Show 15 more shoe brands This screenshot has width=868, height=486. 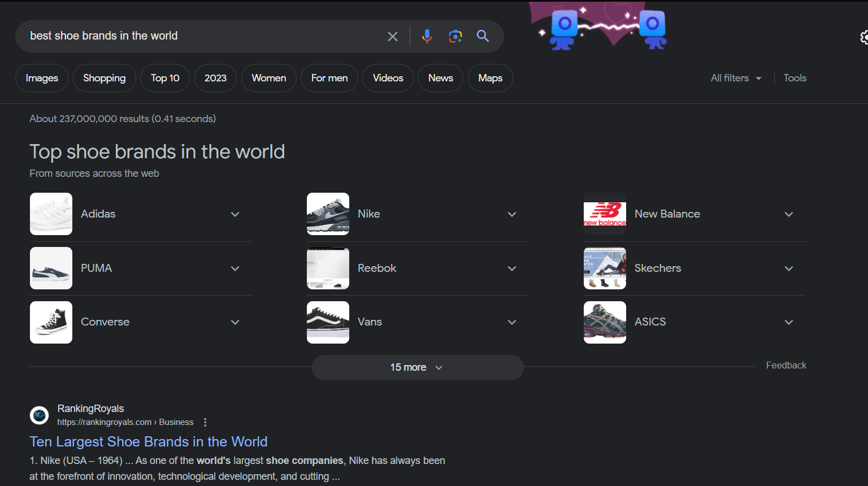pos(418,367)
